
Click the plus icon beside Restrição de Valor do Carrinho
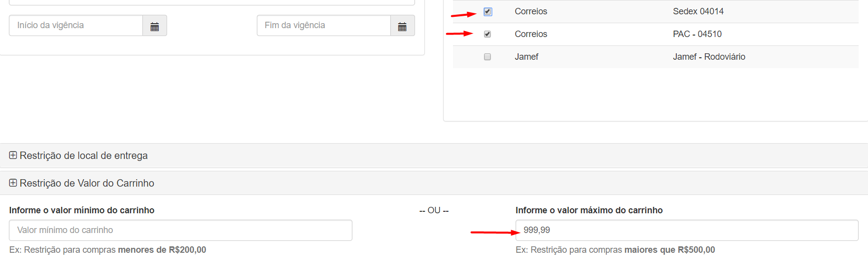[13, 183]
